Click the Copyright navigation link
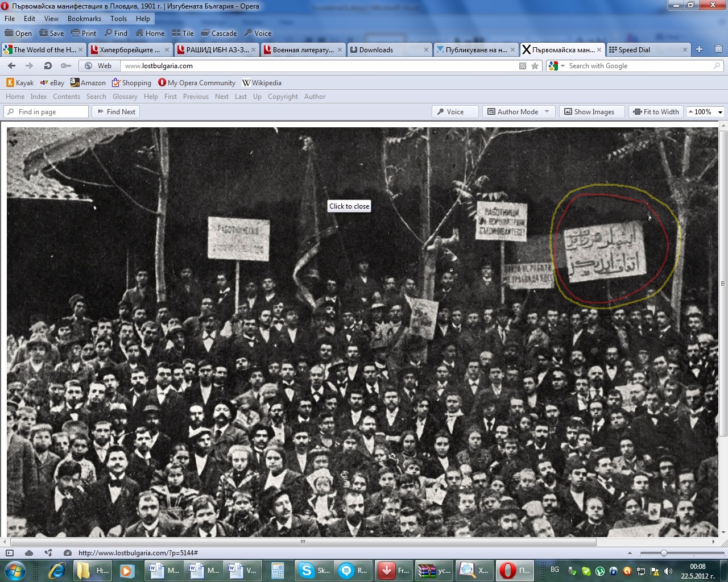Screen dimensions: 728x582 283,97
